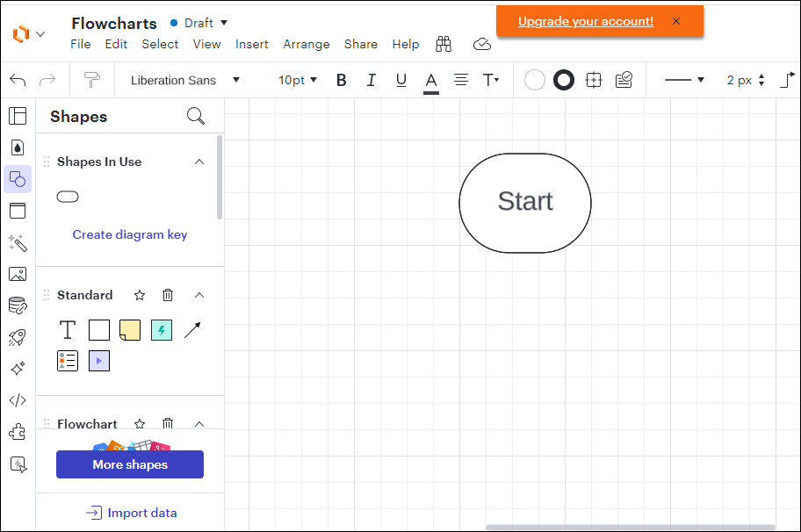Click the binoculars find feature icon
This screenshot has width=801, height=532.
click(444, 45)
